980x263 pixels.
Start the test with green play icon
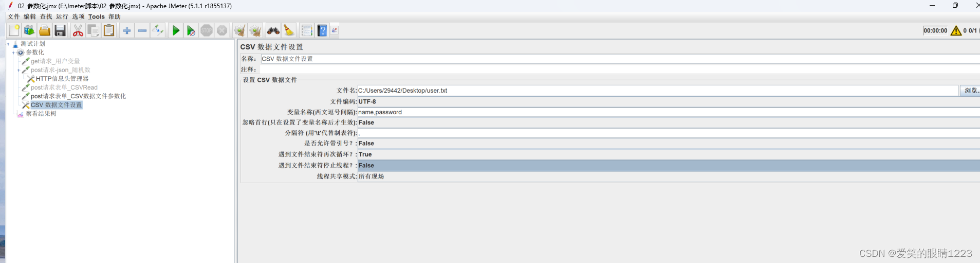click(176, 30)
